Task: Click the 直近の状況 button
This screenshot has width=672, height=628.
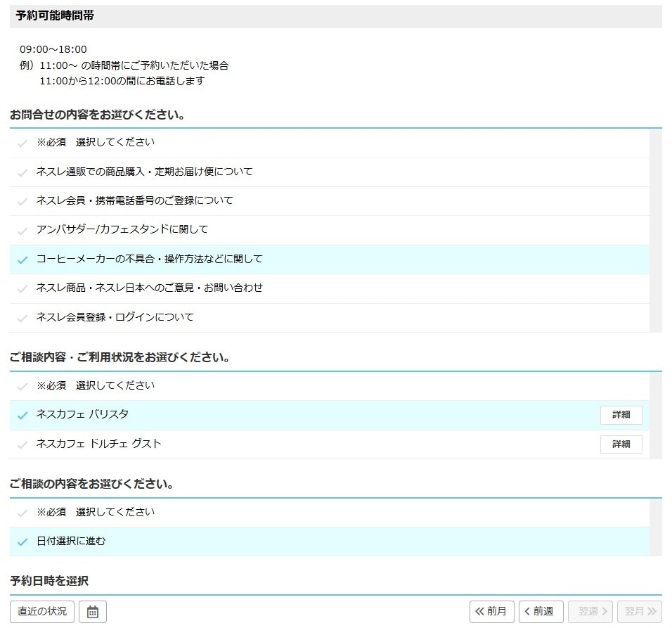Action: [x=41, y=611]
